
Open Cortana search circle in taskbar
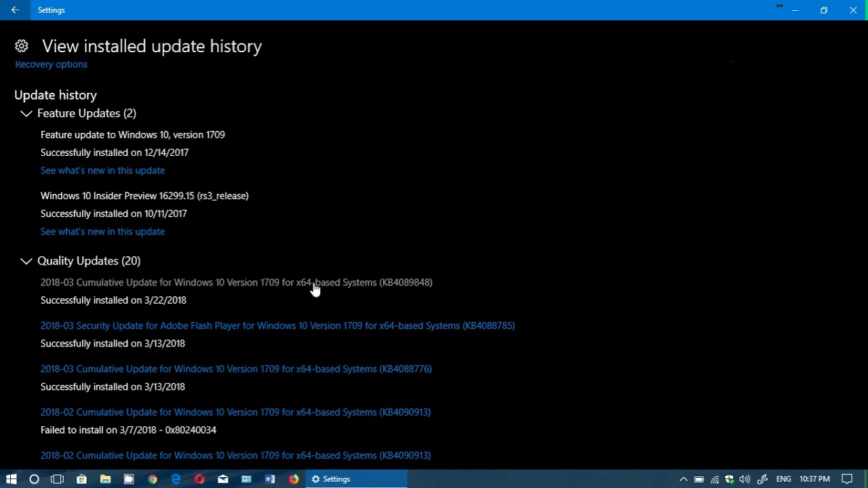pos(34,479)
